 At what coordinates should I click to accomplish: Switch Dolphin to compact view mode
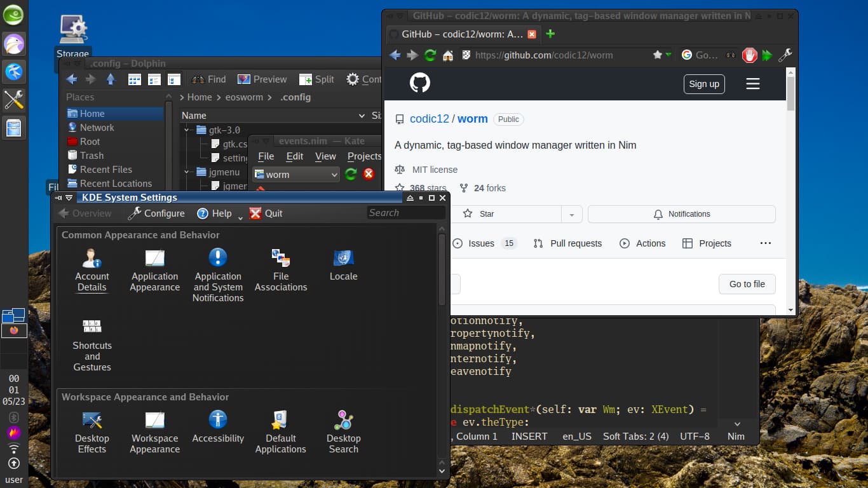[154, 79]
